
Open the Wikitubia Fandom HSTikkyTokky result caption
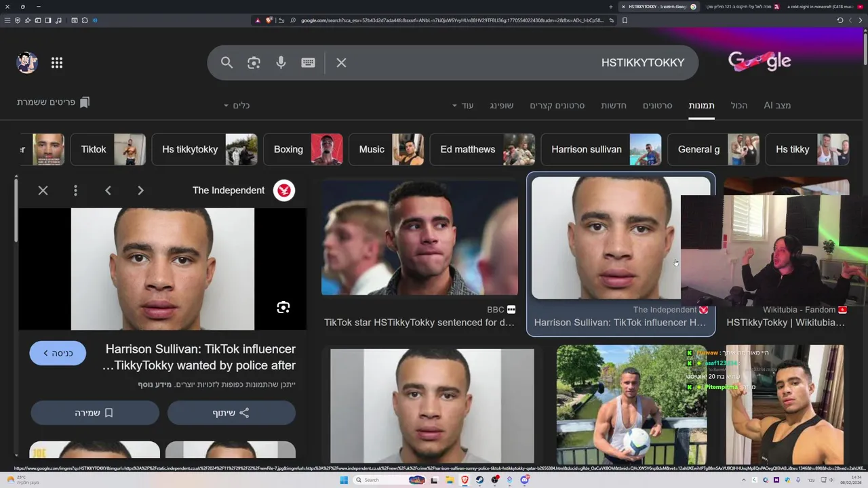(786, 323)
